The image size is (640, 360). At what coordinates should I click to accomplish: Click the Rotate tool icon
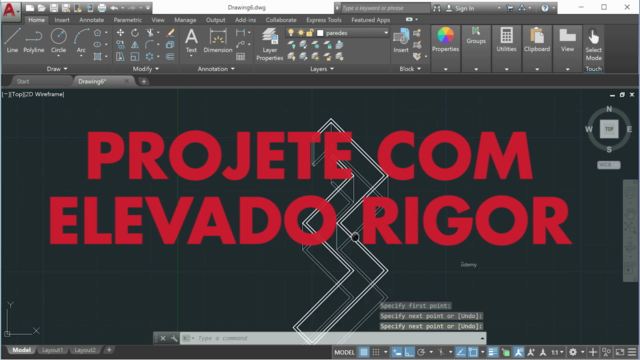tap(135, 33)
